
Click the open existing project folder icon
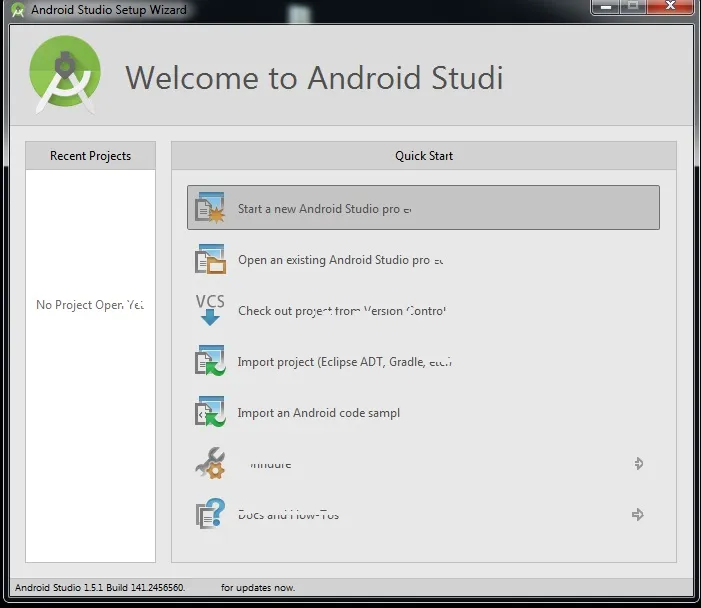[x=210, y=259]
